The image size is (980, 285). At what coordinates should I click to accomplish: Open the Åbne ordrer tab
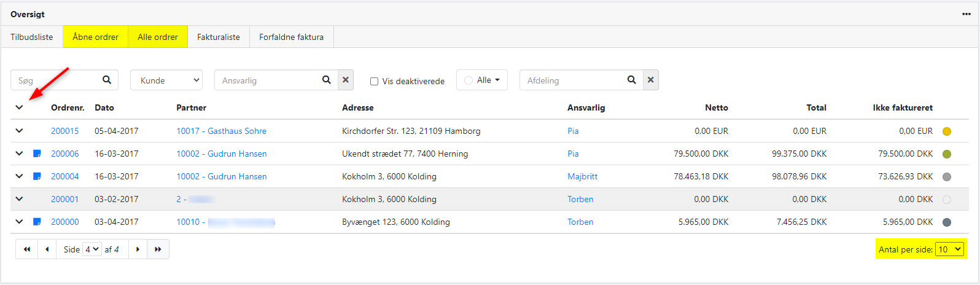pyautogui.click(x=95, y=37)
